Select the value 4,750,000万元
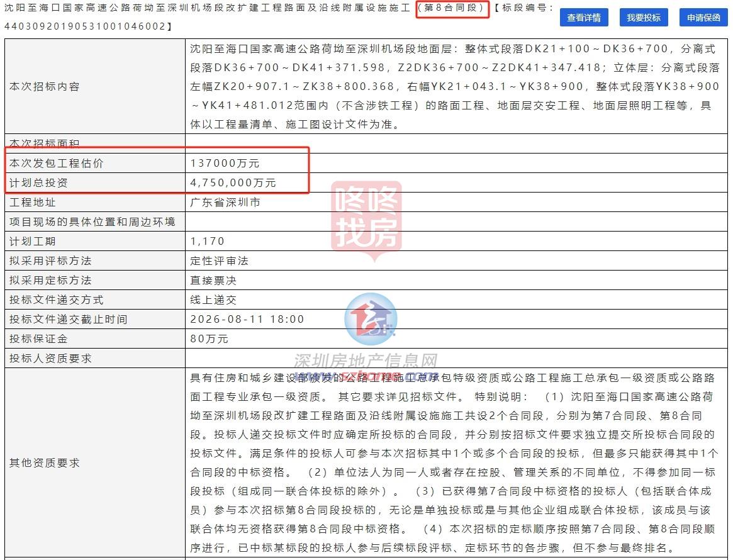Image resolution: width=733 pixels, height=560 pixels. tap(233, 182)
